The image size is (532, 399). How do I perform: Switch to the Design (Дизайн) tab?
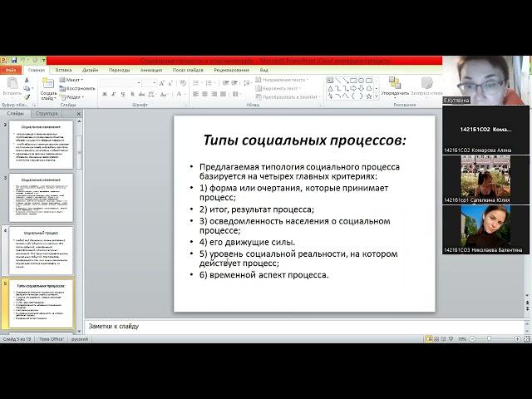coord(90,70)
